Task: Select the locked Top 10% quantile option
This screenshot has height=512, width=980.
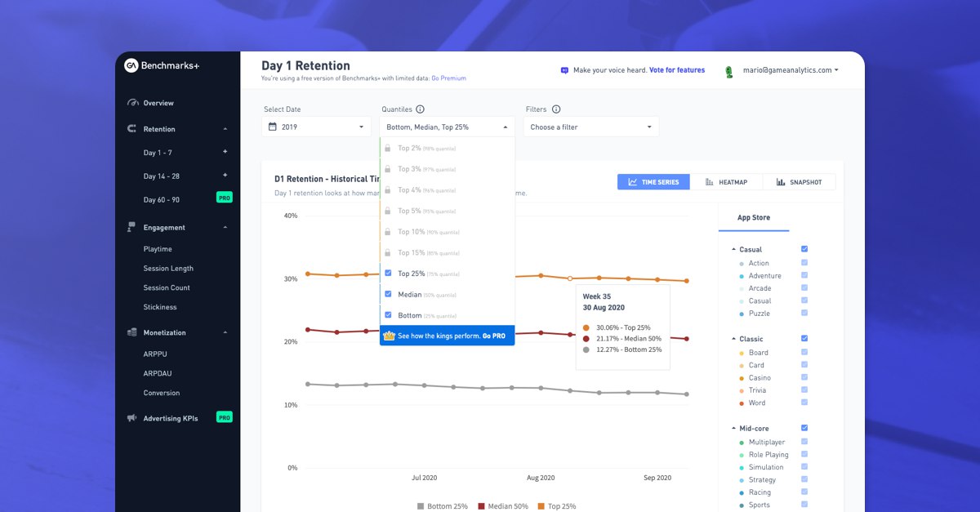Action: (x=448, y=232)
